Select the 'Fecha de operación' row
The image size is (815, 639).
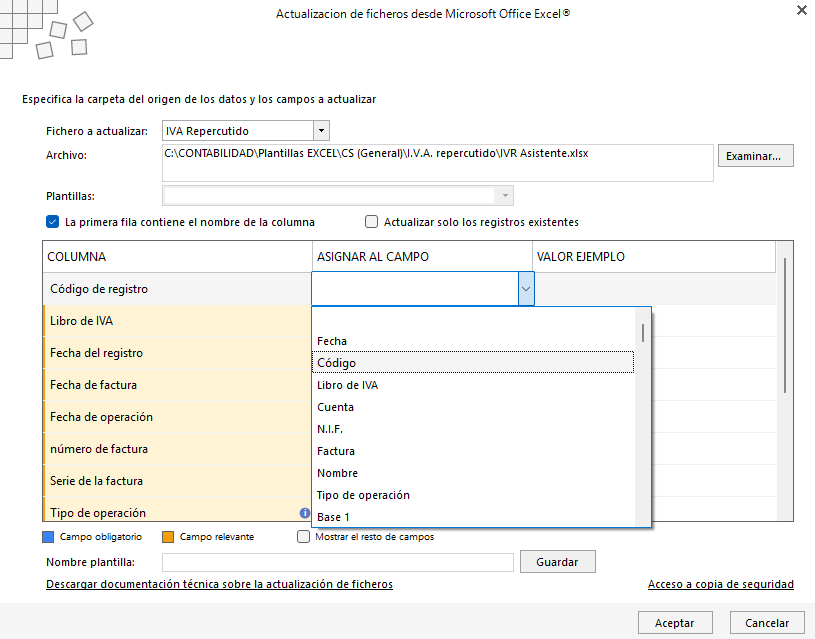177,417
